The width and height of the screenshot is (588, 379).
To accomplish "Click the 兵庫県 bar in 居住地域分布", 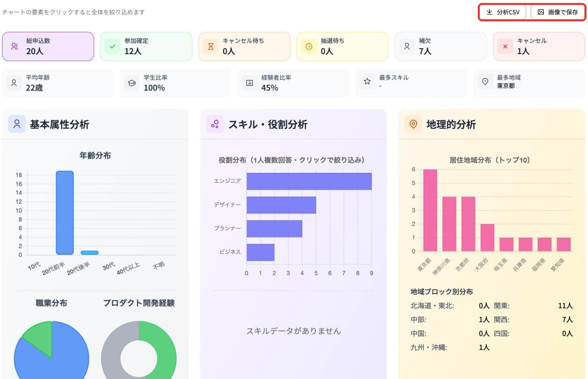I will pos(525,244).
